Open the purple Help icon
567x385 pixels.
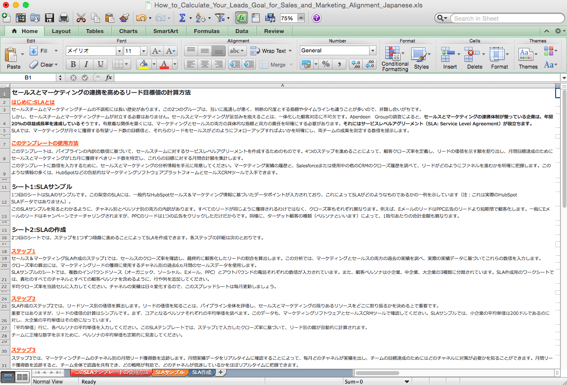pos(316,18)
